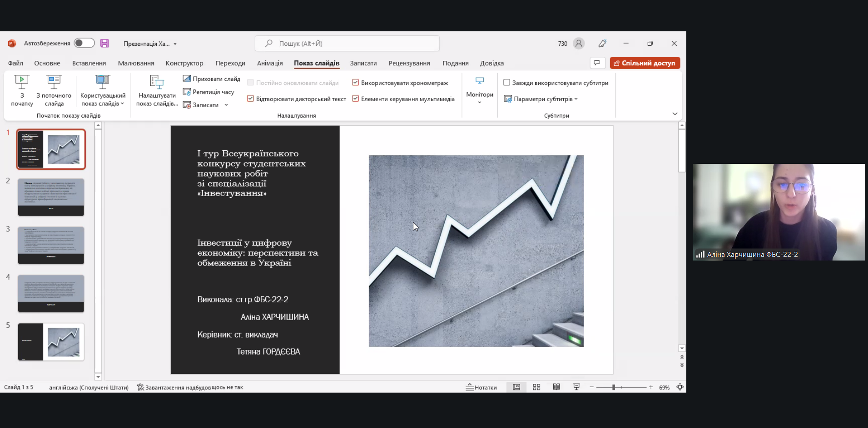Switch to slide sorter view
868x428 pixels.
(536, 387)
